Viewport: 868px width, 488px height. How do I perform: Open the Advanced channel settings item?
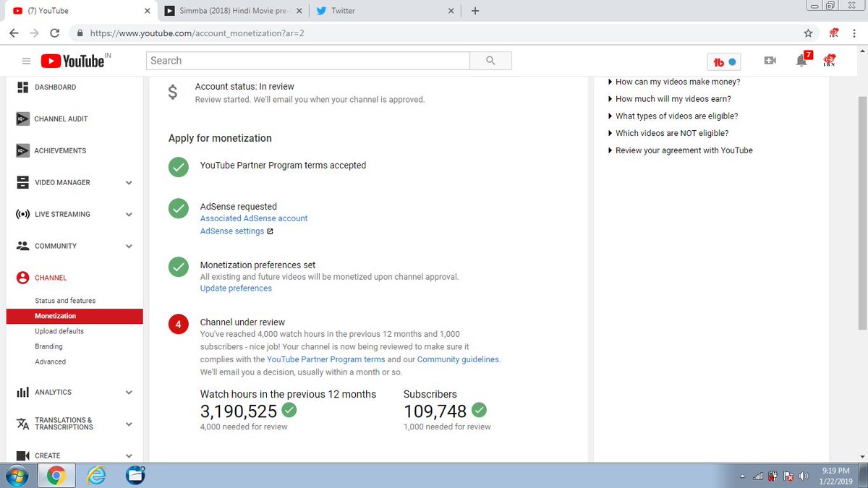(50, 361)
